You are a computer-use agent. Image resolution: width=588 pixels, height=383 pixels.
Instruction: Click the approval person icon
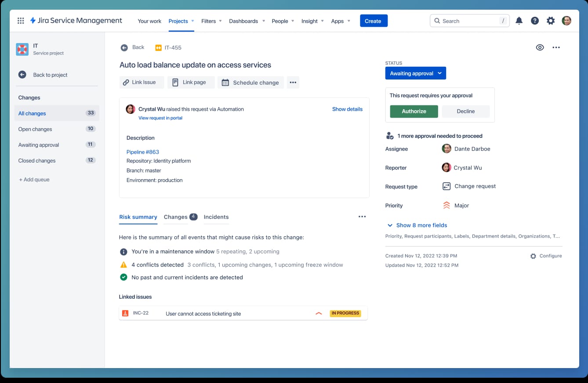pos(389,136)
